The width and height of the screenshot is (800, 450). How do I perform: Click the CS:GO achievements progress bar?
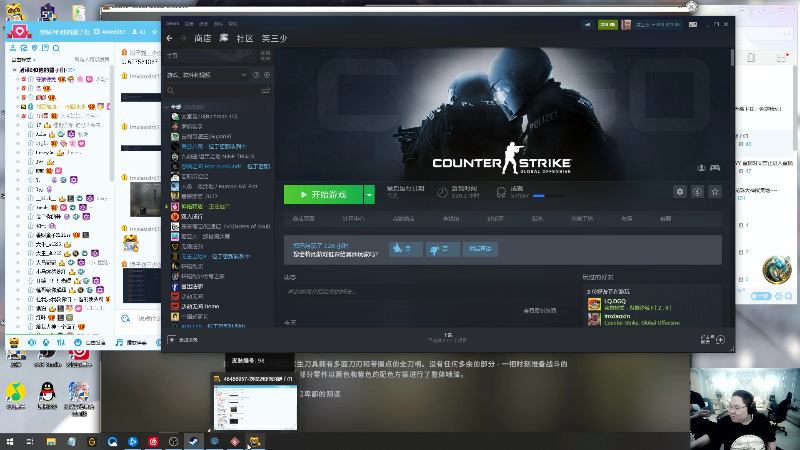click(x=549, y=196)
